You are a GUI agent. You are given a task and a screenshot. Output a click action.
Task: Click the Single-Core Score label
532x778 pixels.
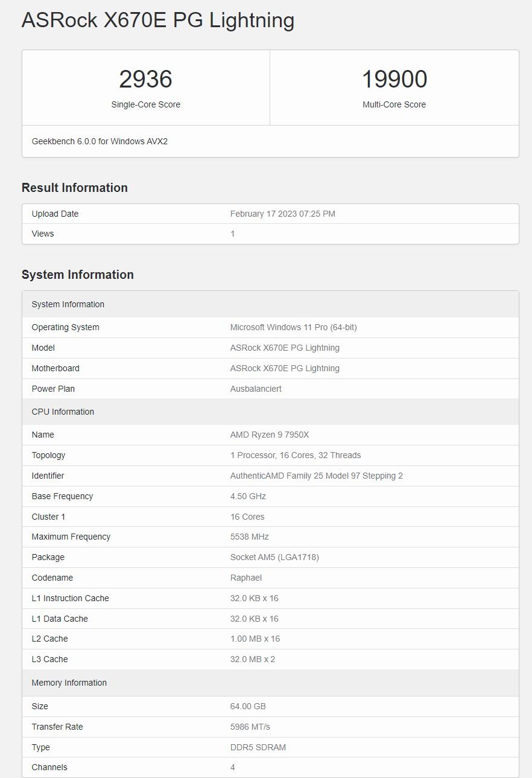pos(145,104)
